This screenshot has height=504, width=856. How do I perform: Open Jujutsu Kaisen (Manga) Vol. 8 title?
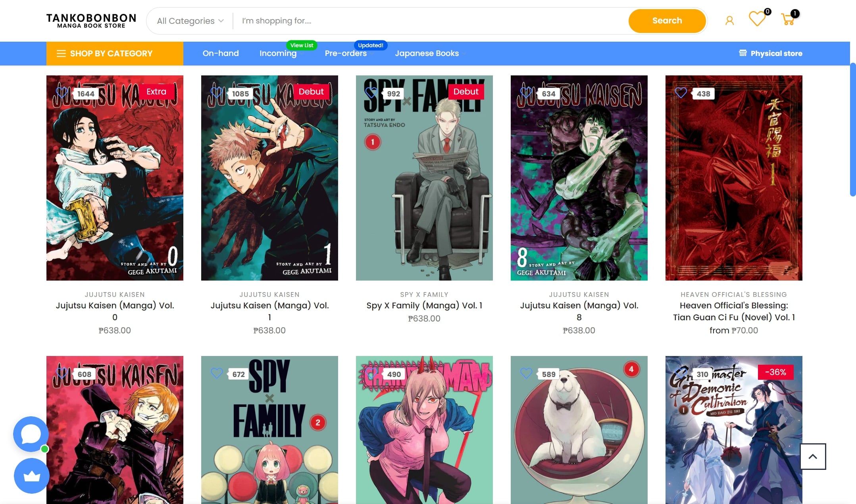pyautogui.click(x=579, y=311)
